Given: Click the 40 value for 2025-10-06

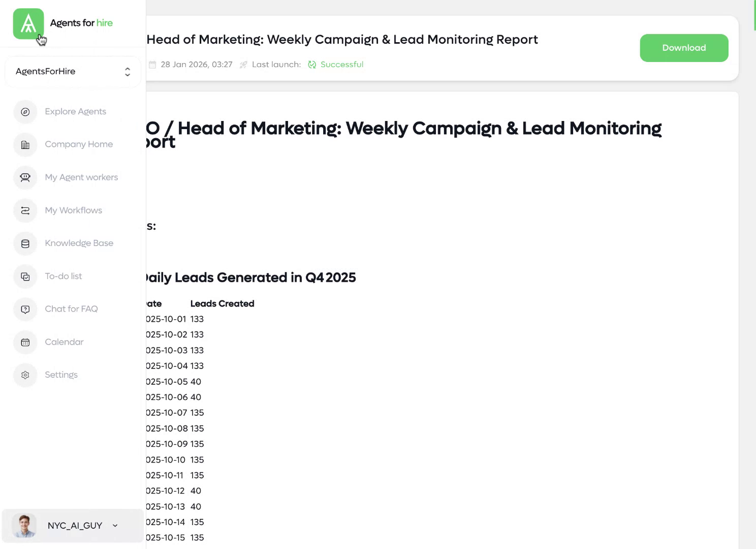Looking at the screenshot, I should pos(196,398).
